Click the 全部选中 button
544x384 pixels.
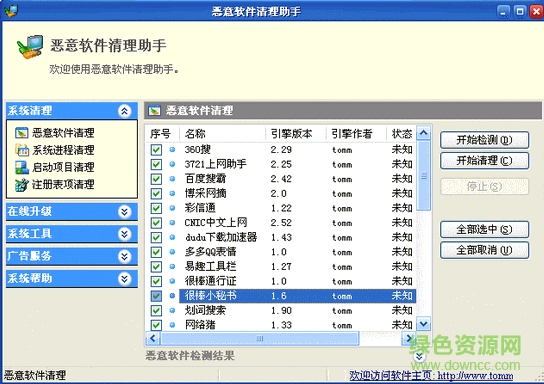click(484, 229)
